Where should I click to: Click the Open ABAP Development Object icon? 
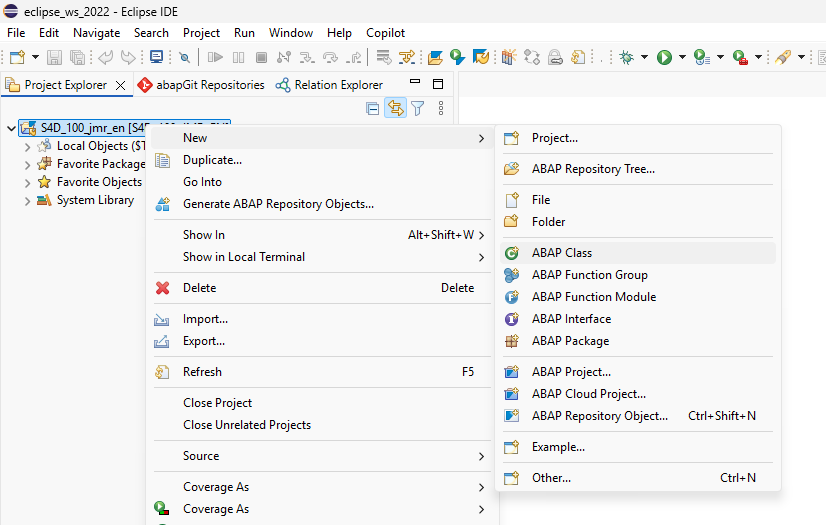click(435, 57)
